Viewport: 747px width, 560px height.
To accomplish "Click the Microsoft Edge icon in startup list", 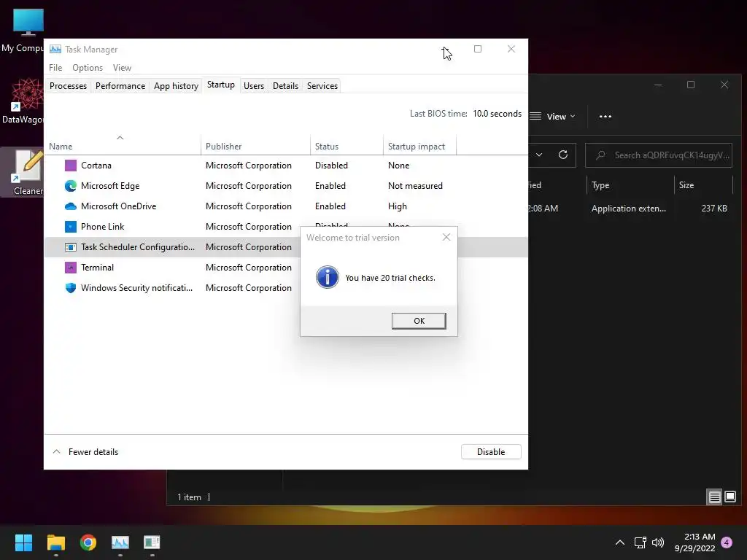I will click(x=71, y=186).
